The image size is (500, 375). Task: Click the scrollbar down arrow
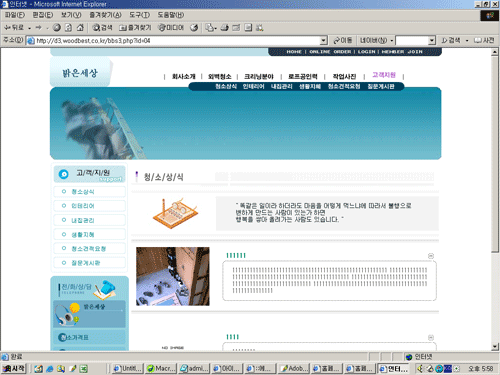pos(495,347)
